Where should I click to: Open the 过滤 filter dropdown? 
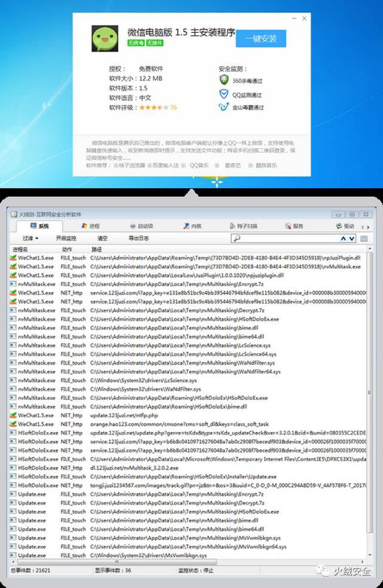(x=30, y=238)
